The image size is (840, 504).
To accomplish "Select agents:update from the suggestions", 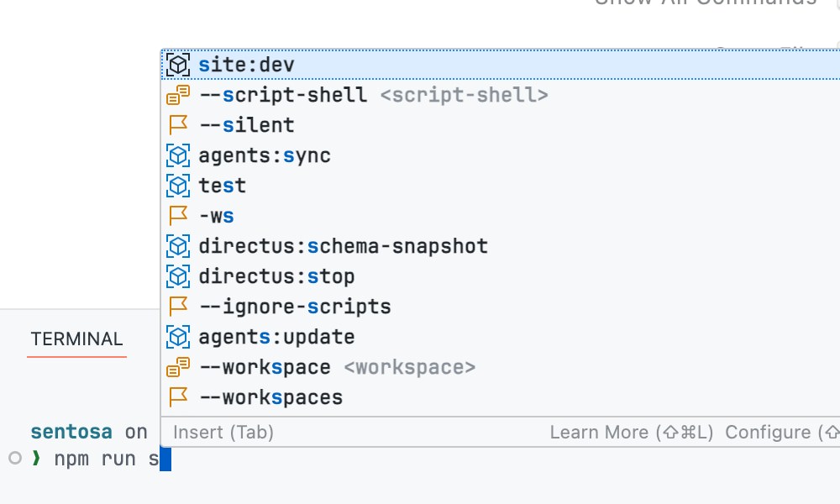I will pyautogui.click(x=276, y=336).
